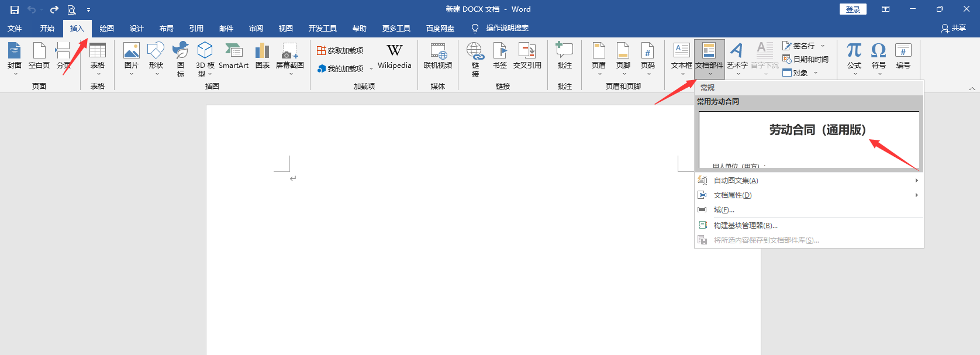Insert a cross-reference (交叉引用)
This screenshot has height=355, width=980.
[x=527, y=56]
